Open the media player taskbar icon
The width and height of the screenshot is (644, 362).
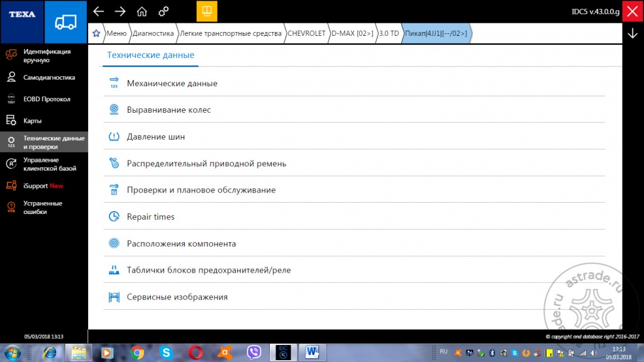click(107, 353)
